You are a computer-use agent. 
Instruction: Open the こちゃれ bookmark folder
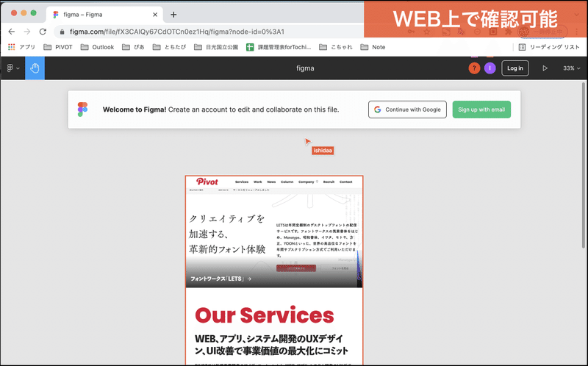[336, 47]
